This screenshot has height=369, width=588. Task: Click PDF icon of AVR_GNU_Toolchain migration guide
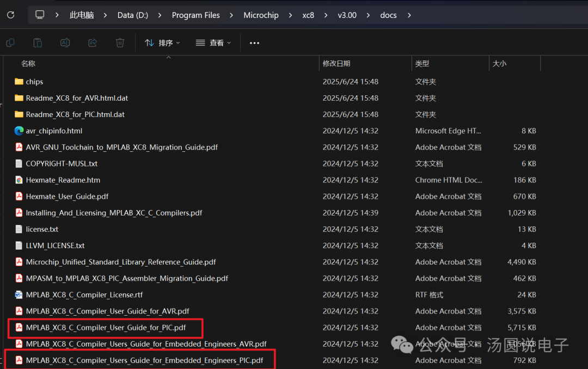(19, 147)
